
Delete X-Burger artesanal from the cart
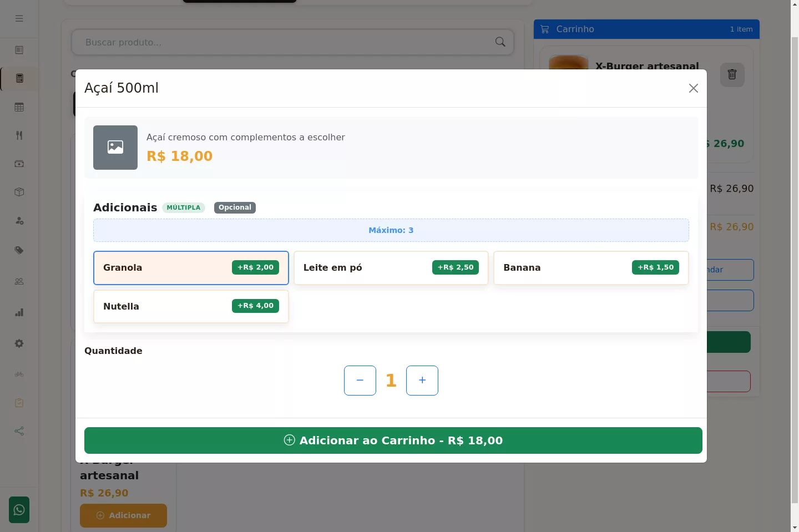[x=732, y=74]
